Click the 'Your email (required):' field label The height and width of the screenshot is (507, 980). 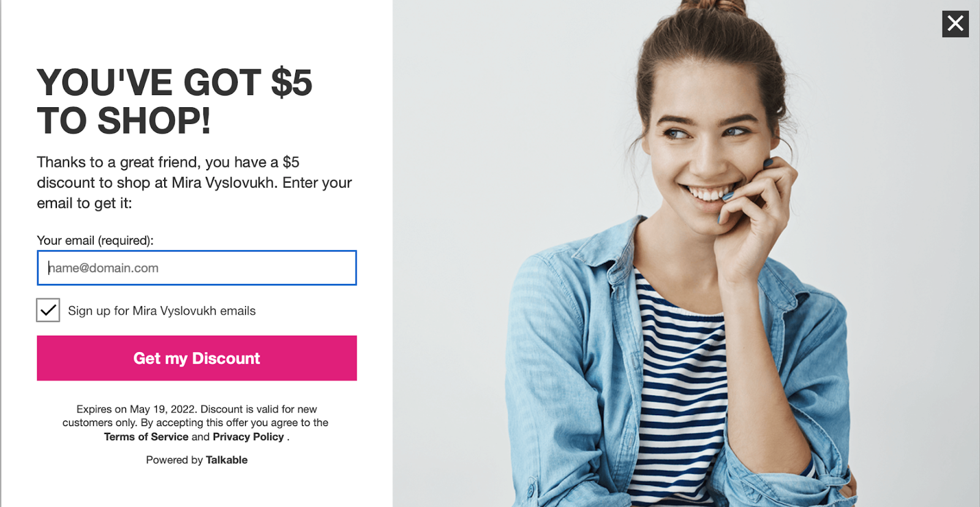click(95, 240)
